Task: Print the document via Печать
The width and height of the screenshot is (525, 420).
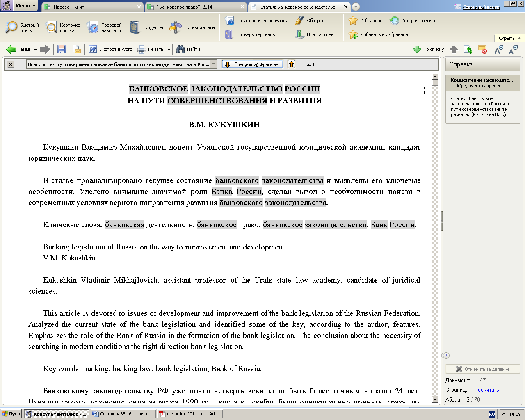Action: click(x=151, y=49)
